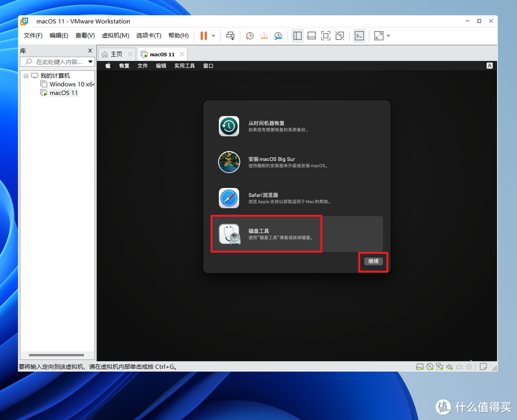
Task: Open the snapshot manager
Action: pos(278,35)
